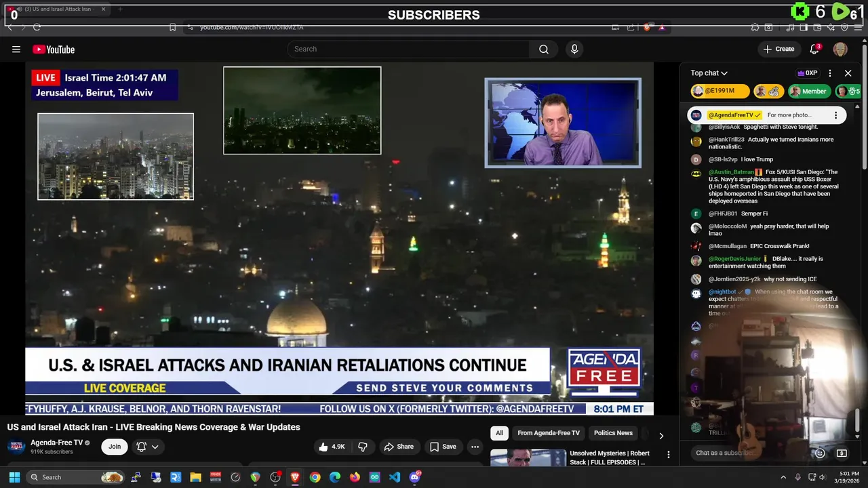Screen dimensions: 868x488
Task: Close the live chat panel
Action: click(x=848, y=73)
